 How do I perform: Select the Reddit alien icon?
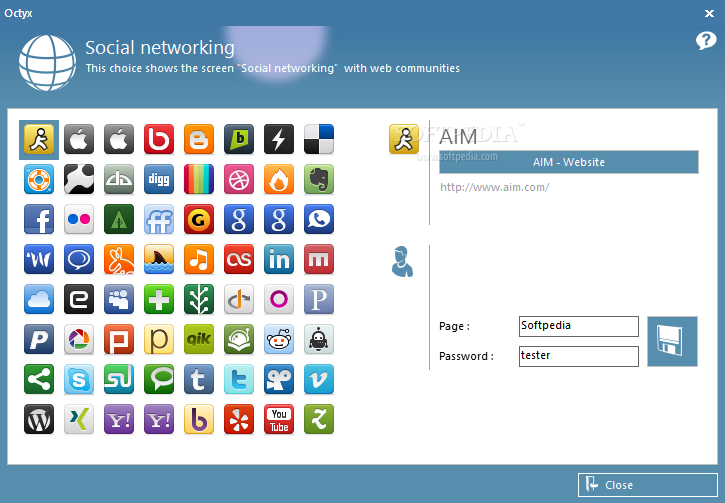coord(279,339)
